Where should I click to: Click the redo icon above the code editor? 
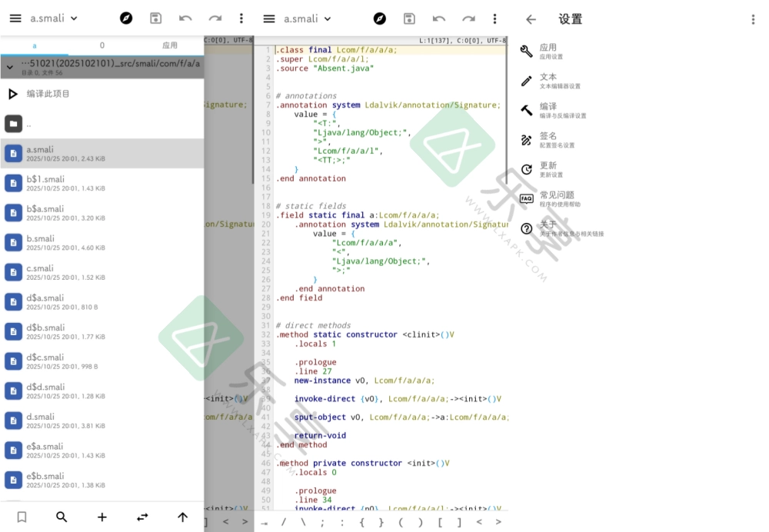(469, 18)
